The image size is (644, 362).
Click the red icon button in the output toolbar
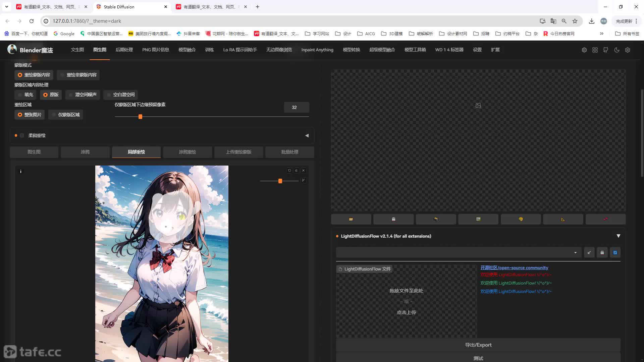605,219
